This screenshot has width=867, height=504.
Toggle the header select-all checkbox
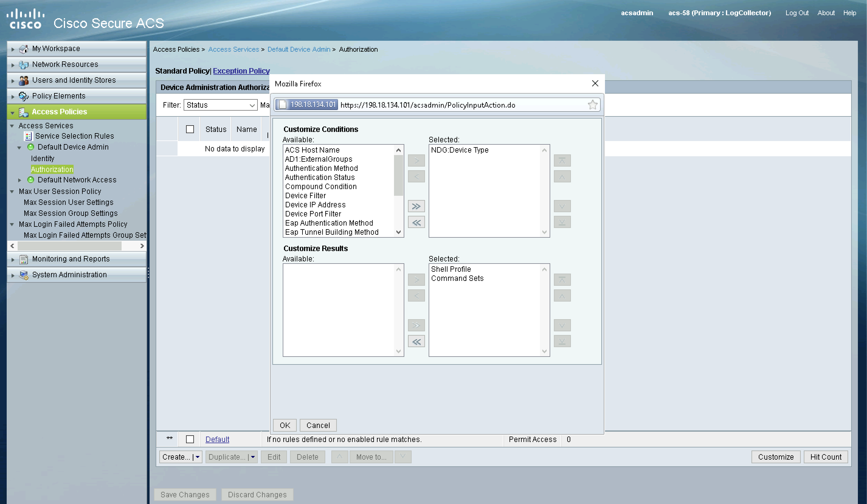(190, 129)
